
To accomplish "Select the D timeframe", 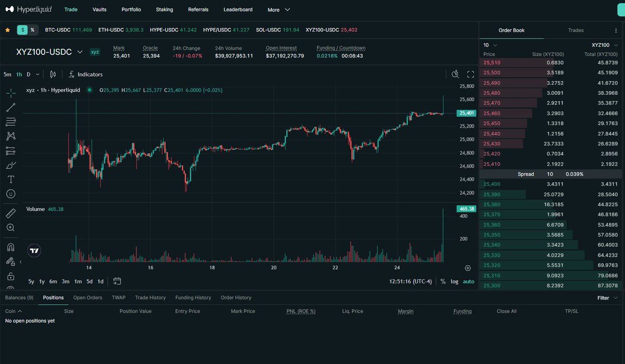I will click(x=28, y=74).
